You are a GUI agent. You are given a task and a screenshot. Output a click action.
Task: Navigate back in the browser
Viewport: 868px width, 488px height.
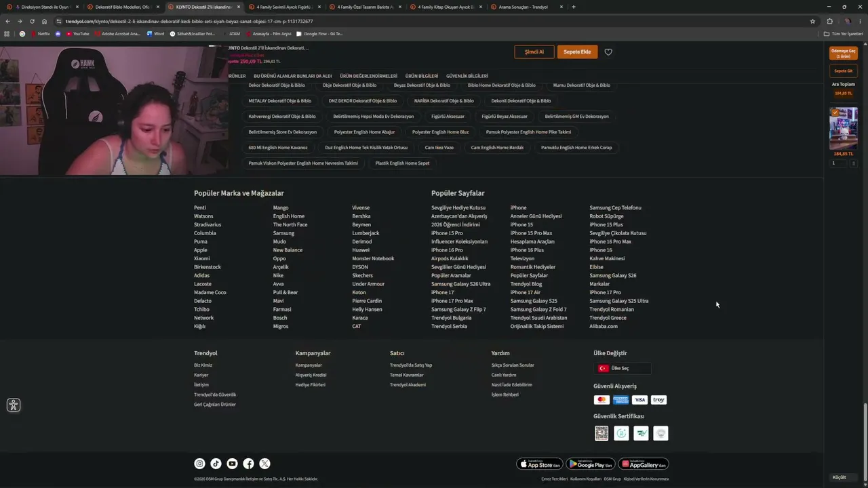tap(7, 21)
